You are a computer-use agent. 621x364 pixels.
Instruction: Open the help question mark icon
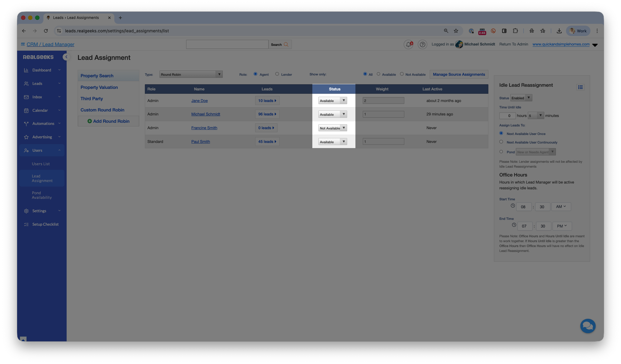(x=422, y=45)
